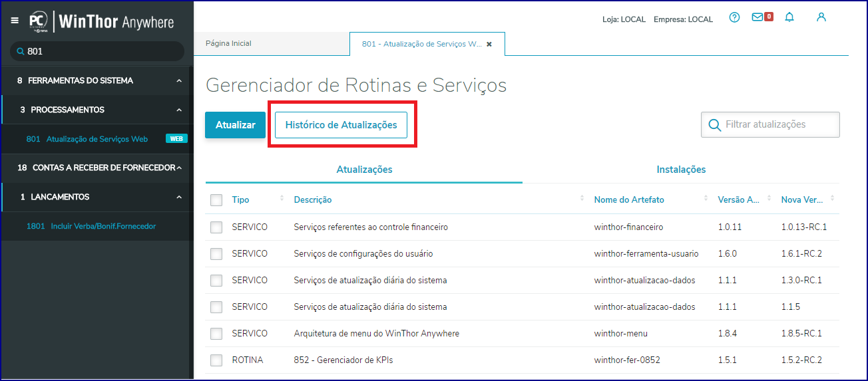Image resolution: width=868 pixels, height=381 pixels.
Task: Switch to the Página Inicial tab
Action: click(x=228, y=43)
